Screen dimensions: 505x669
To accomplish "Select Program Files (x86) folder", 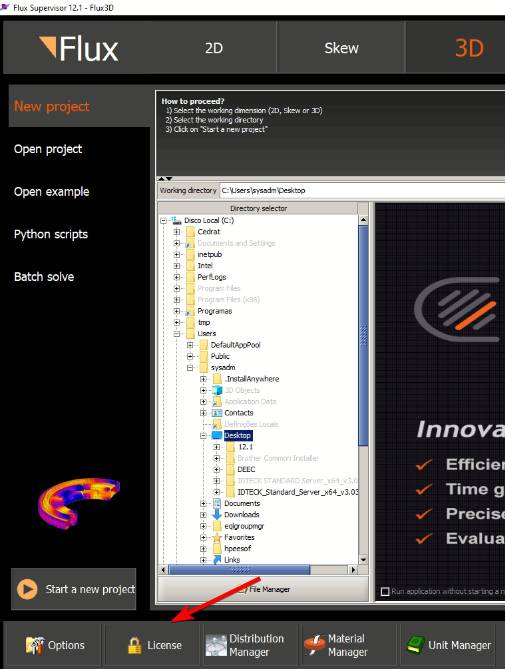I will pos(228,300).
